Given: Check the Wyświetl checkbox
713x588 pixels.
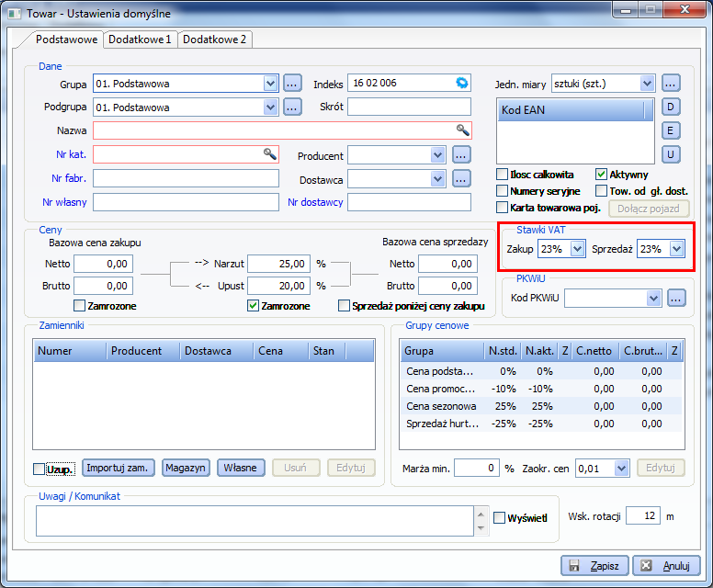Looking at the screenshot, I should [x=499, y=517].
